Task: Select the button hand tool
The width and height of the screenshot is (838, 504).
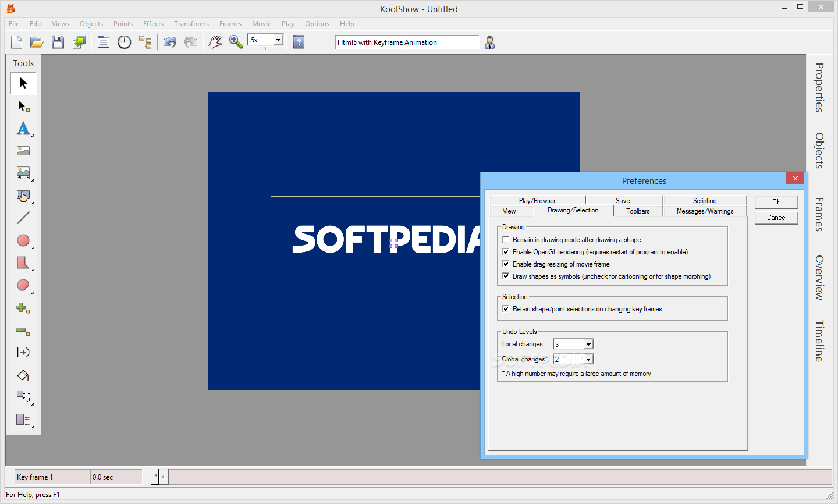Action: click(23, 196)
